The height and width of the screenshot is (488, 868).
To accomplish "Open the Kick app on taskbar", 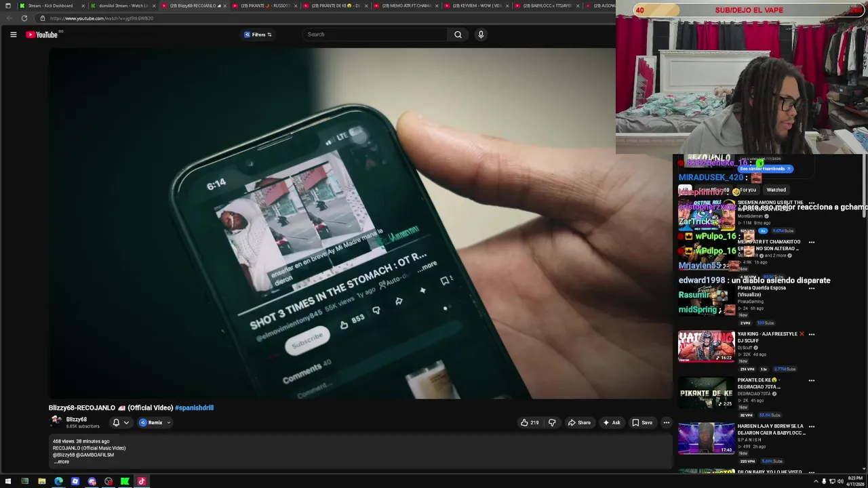I will tap(125, 481).
